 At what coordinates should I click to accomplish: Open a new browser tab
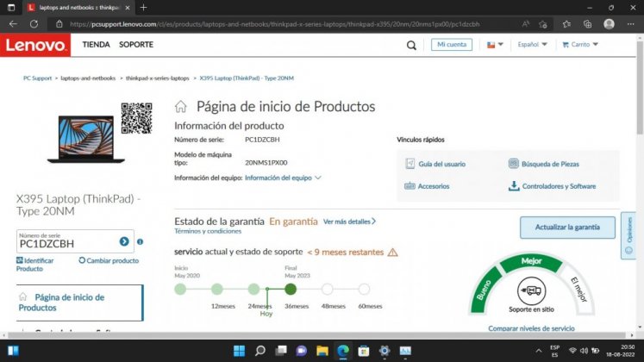[x=143, y=8]
